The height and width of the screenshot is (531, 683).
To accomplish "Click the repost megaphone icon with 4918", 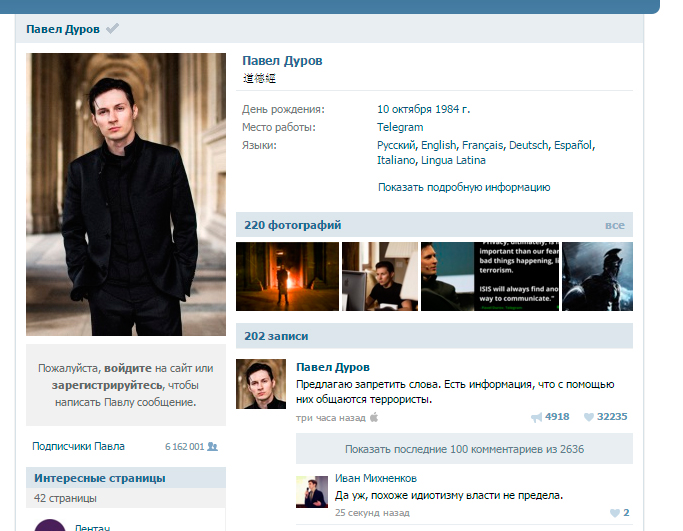I will [x=536, y=417].
